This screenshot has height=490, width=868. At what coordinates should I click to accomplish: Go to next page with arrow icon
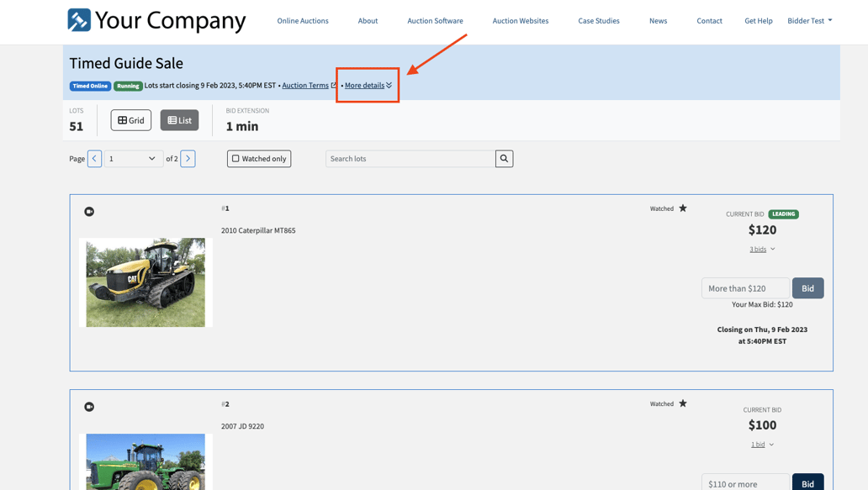[x=188, y=158]
